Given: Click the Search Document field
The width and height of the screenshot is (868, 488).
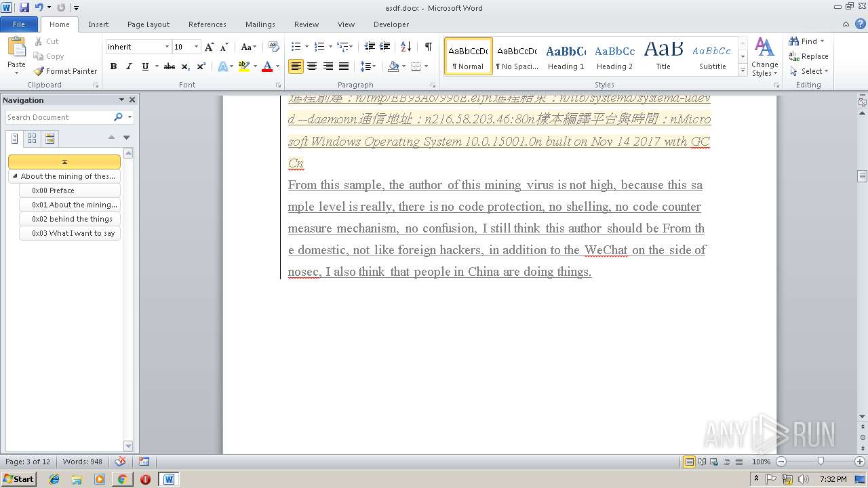Looking at the screenshot, I should pos(59,117).
